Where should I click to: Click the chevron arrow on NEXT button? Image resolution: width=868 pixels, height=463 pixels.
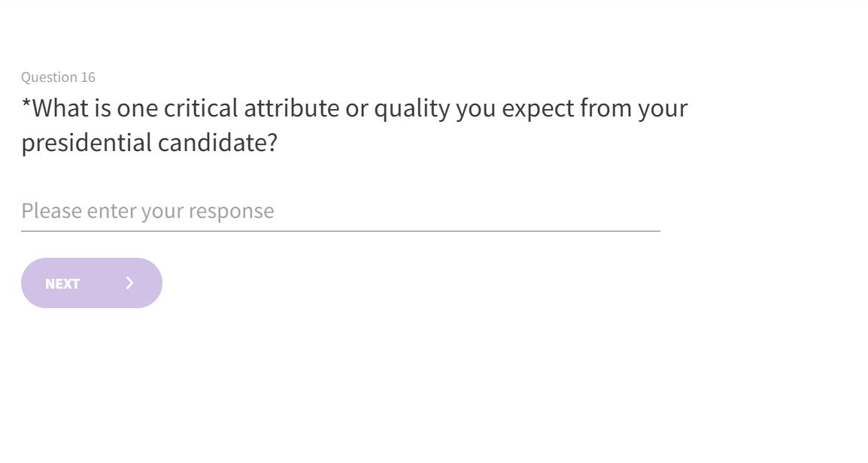[x=130, y=283]
